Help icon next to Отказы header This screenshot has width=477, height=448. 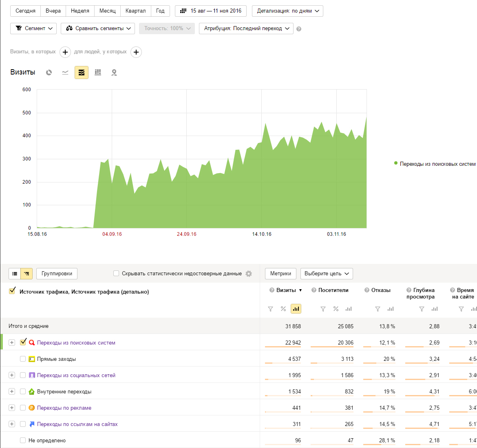coord(367,290)
